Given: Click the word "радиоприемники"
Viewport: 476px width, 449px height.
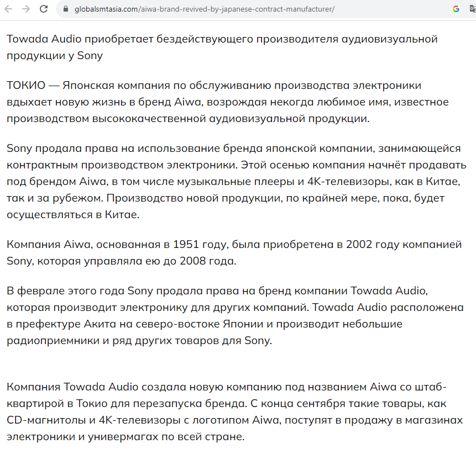Looking at the screenshot, I should point(53,341).
